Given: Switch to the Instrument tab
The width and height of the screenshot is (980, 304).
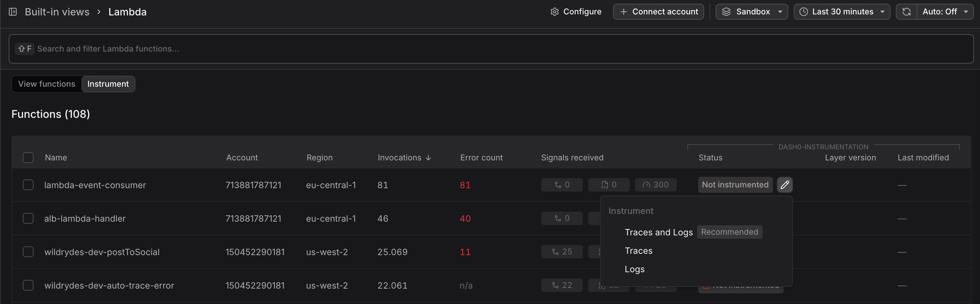Looking at the screenshot, I should 108,84.
